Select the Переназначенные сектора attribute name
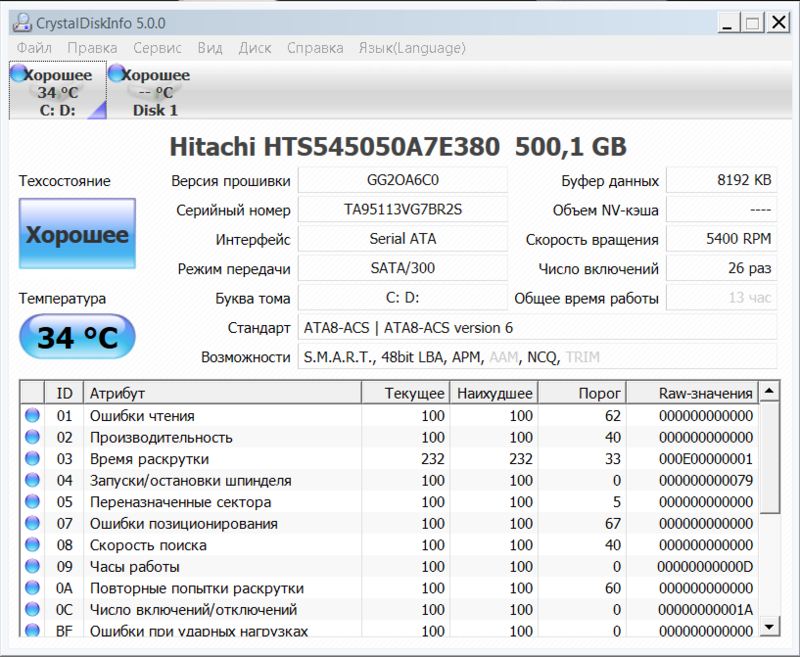 point(180,502)
